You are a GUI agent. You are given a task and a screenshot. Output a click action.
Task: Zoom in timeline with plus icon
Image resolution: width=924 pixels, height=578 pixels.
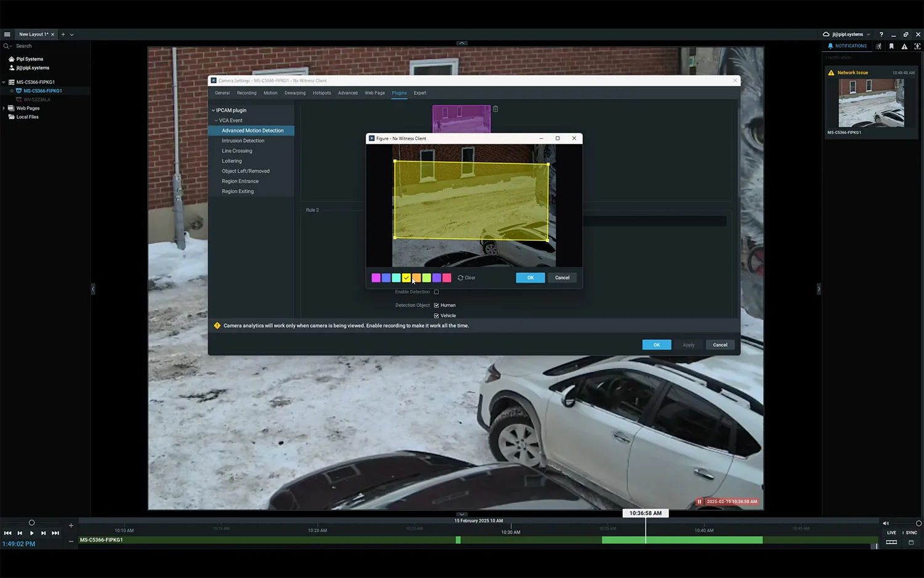pyautogui.click(x=71, y=526)
